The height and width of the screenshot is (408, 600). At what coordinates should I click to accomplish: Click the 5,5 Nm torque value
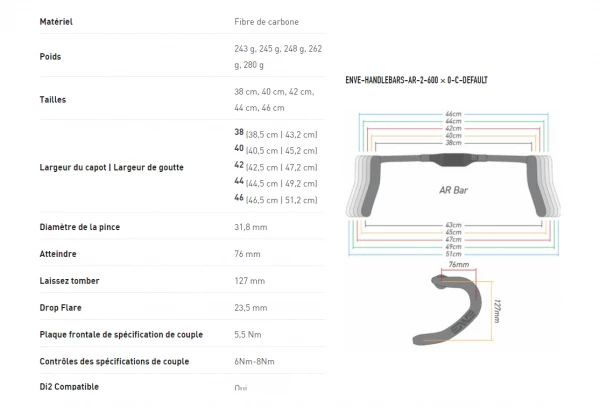(248, 335)
